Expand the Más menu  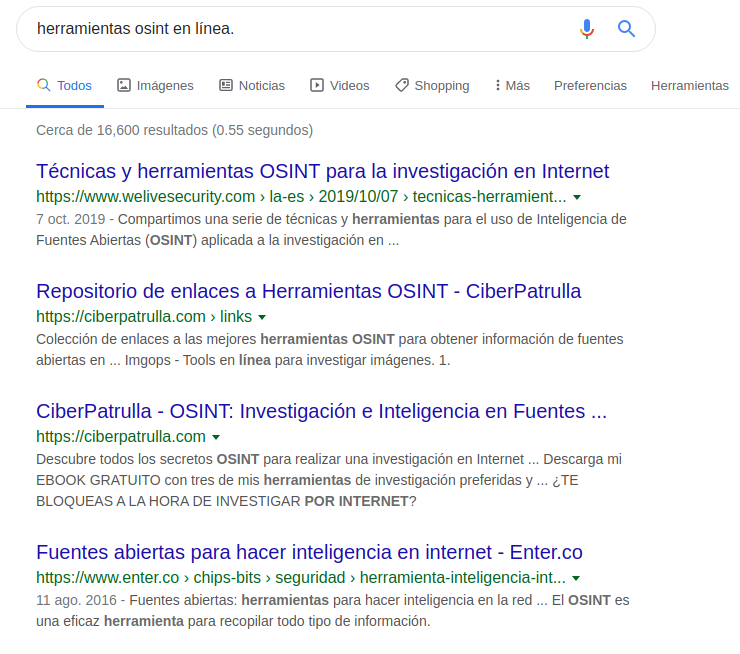(x=512, y=86)
